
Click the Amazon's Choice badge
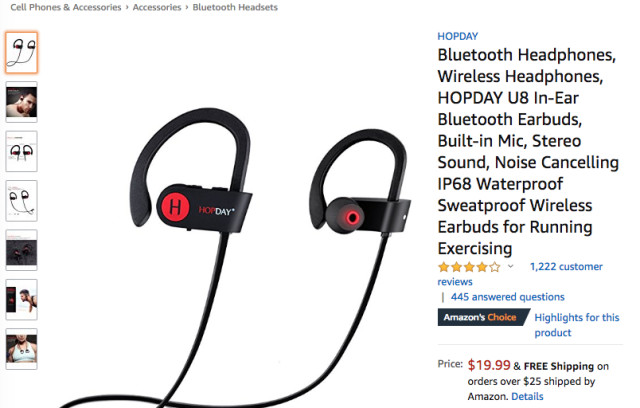[x=483, y=317]
